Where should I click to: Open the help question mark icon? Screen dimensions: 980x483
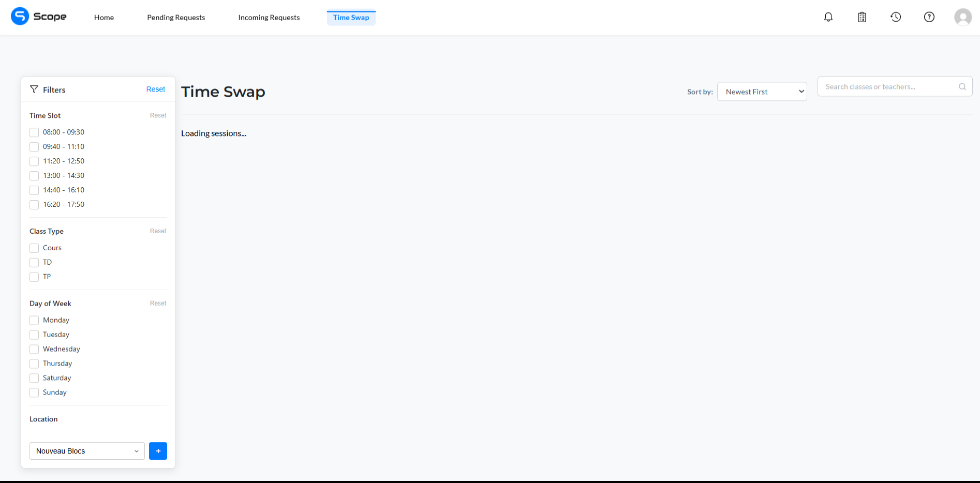pos(929,17)
